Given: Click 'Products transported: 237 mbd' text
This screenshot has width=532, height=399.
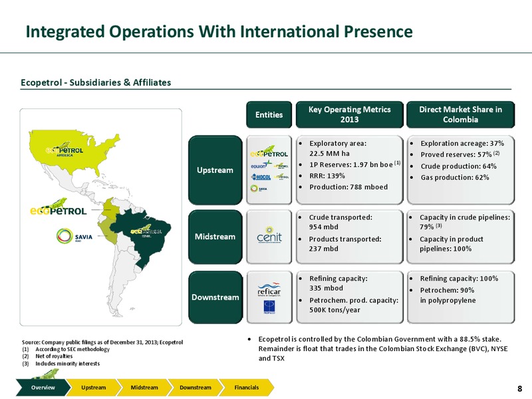Looking at the screenshot, I should tap(345, 243).
